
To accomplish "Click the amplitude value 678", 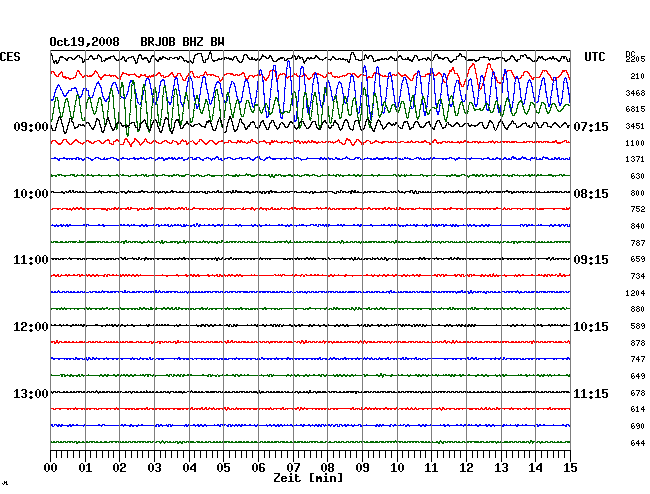I will (638, 393).
